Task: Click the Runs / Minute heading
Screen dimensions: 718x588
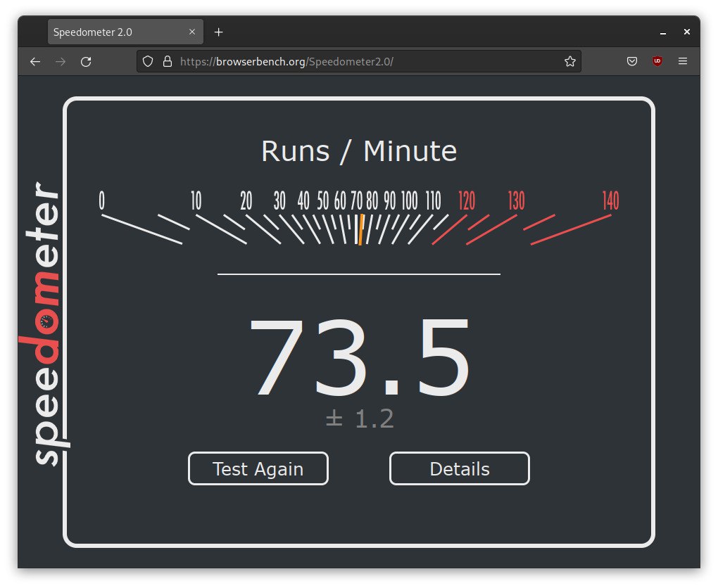Action: [359, 151]
